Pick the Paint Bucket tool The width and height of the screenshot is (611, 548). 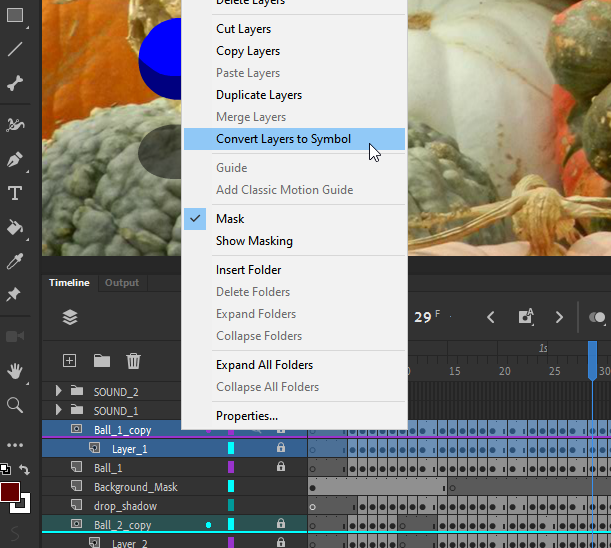[15, 227]
